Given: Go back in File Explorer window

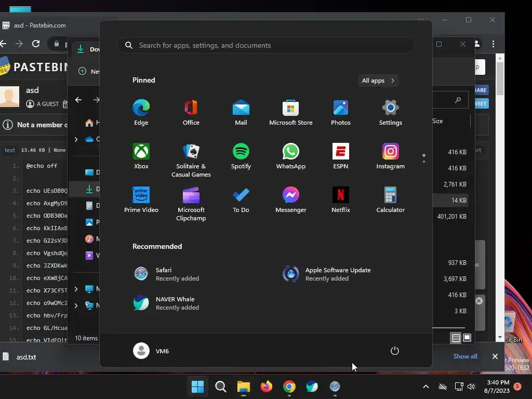Looking at the screenshot, I should coord(78,100).
